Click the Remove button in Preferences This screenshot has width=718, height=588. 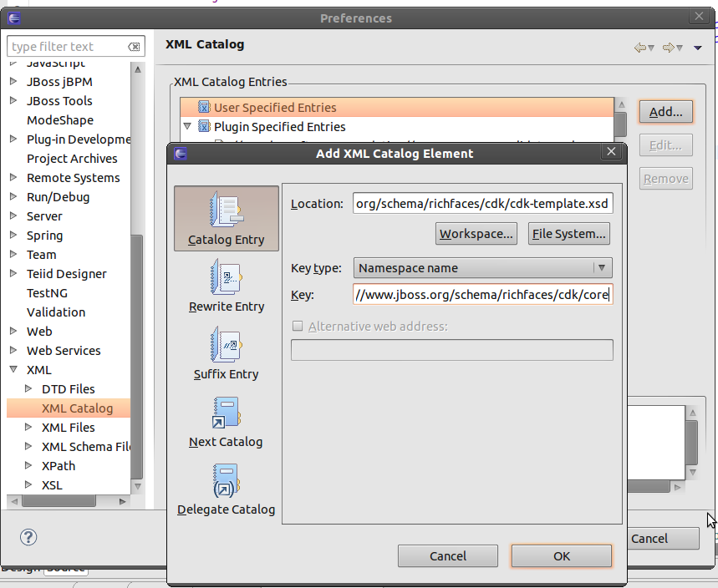click(x=666, y=179)
